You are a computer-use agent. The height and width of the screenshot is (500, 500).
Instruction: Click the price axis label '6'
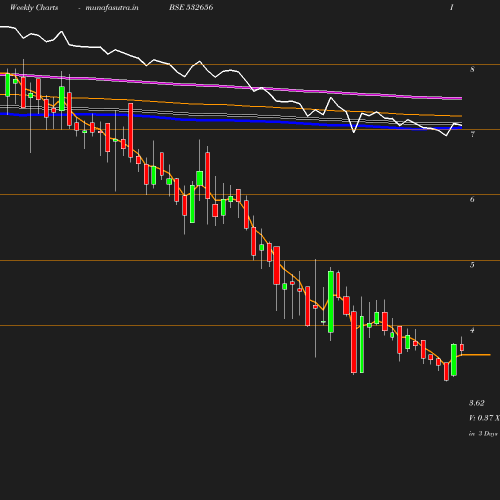click(472, 199)
